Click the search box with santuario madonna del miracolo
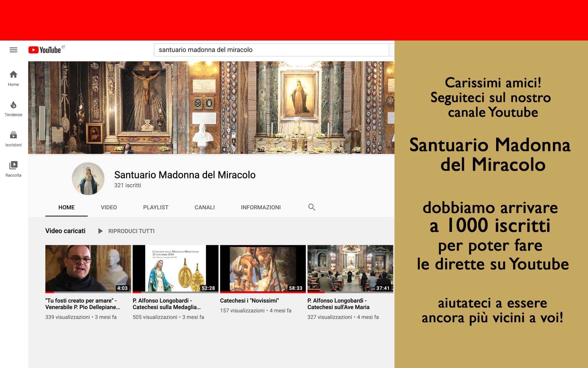This screenshot has width=588, height=368. (x=271, y=50)
